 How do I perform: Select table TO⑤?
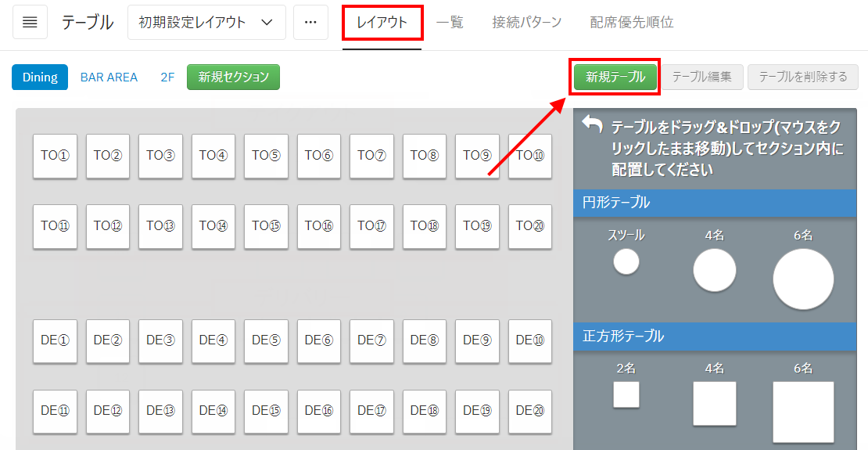point(267,157)
